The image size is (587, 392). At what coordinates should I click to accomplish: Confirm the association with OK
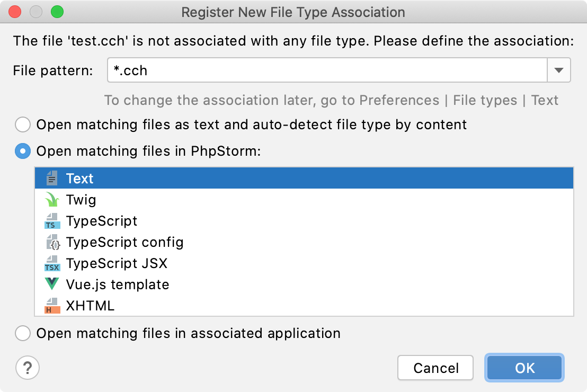click(524, 368)
